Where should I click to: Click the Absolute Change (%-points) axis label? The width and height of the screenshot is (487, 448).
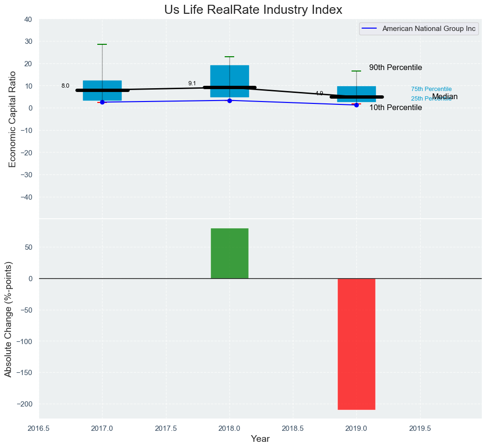tap(8, 319)
